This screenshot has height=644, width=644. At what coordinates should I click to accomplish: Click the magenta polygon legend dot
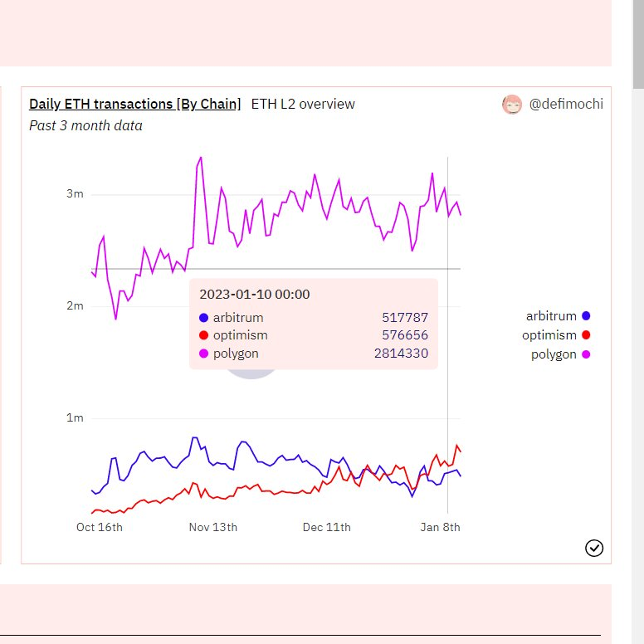point(586,354)
